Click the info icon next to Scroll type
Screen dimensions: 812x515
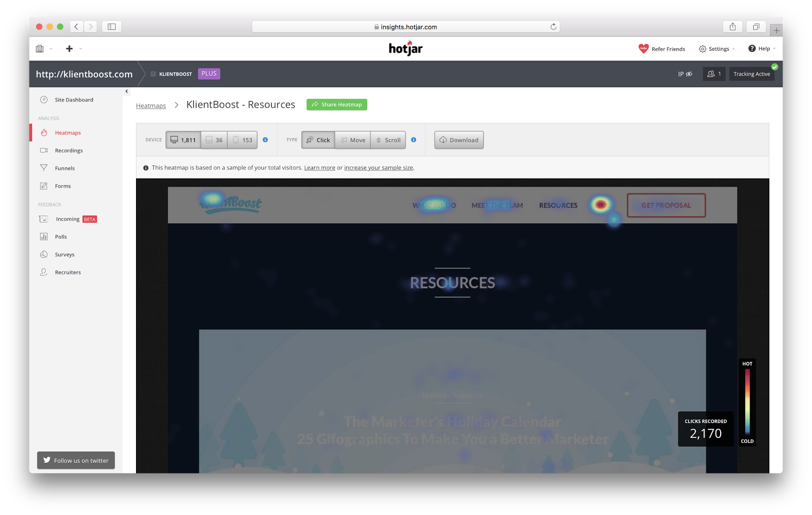tap(414, 140)
